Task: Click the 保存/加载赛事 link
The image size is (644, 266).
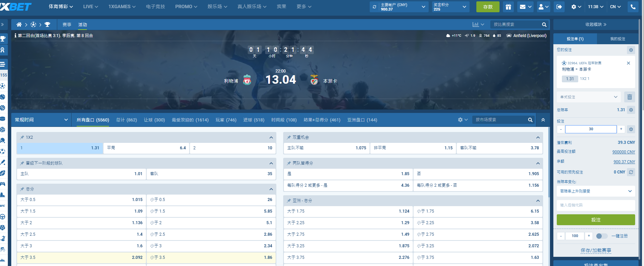Action: click(x=596, y=250)
